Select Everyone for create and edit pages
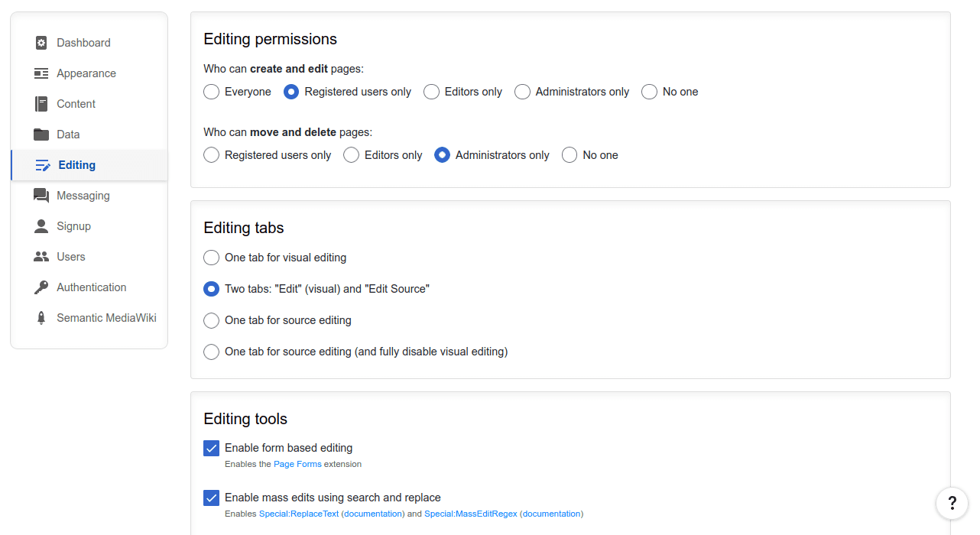The image size is (980, 535). pos(211,91)
